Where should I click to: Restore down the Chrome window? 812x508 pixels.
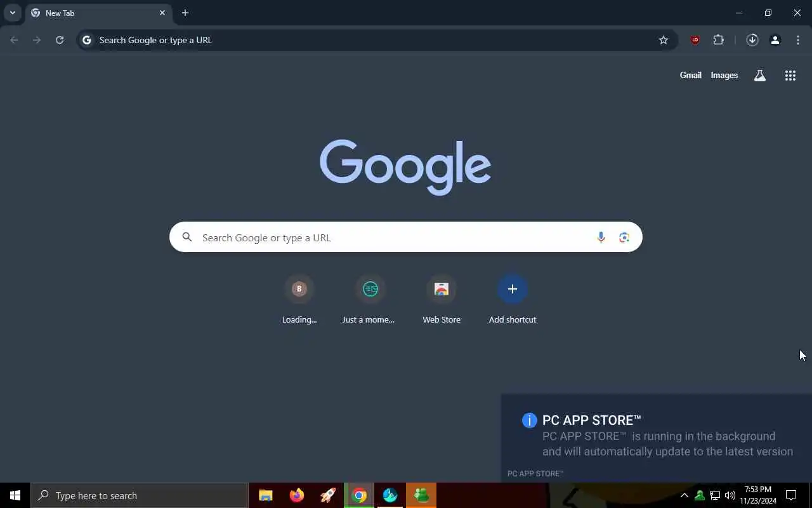(x=768, y=13)
